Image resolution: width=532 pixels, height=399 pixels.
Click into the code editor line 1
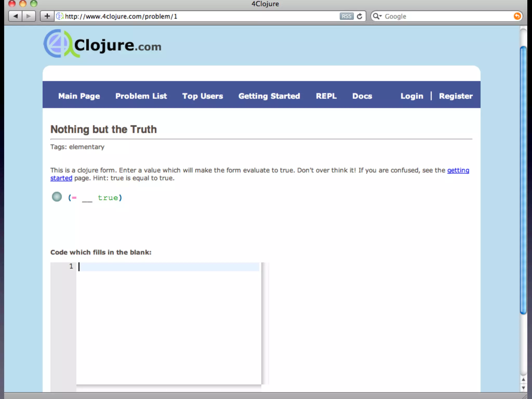(x=168, y=267)
